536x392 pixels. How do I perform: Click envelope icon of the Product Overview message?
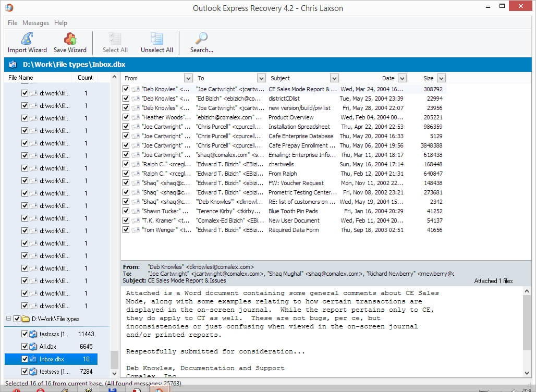pos(136,117)
